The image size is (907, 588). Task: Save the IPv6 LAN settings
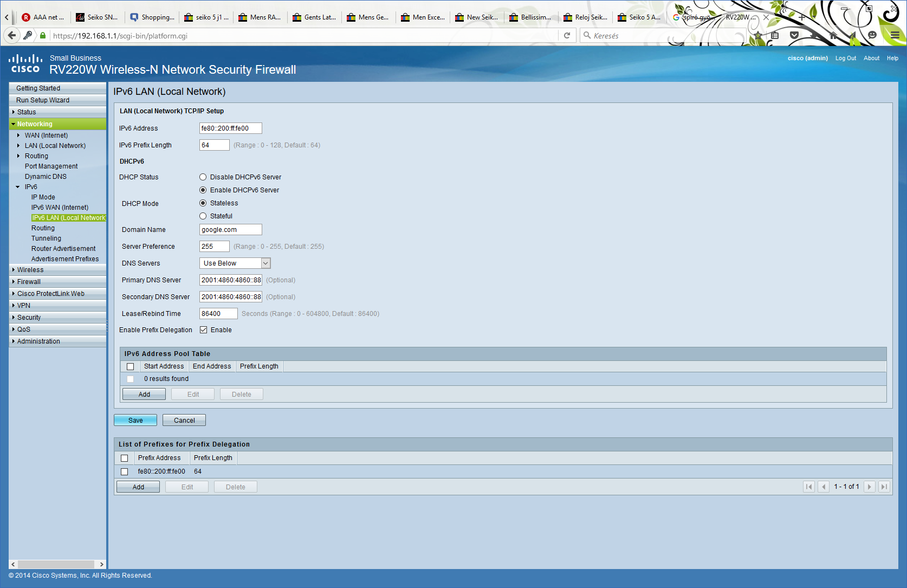click(135, 420)
